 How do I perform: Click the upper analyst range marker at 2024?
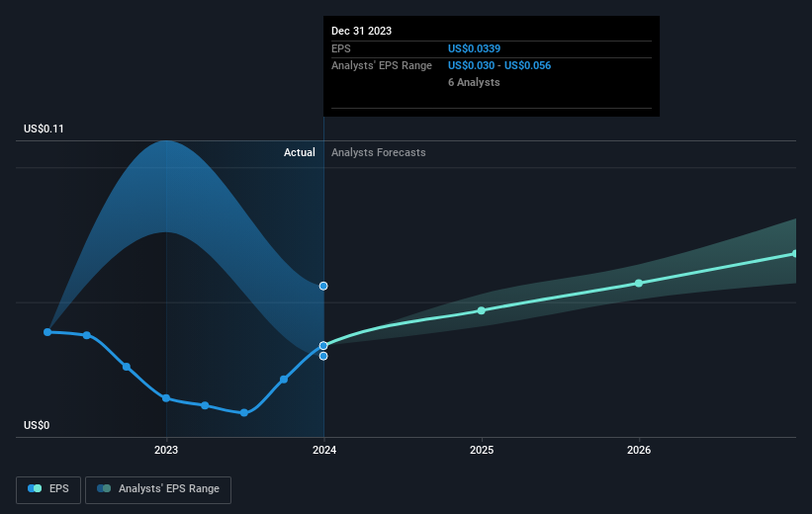pos(323,286)
